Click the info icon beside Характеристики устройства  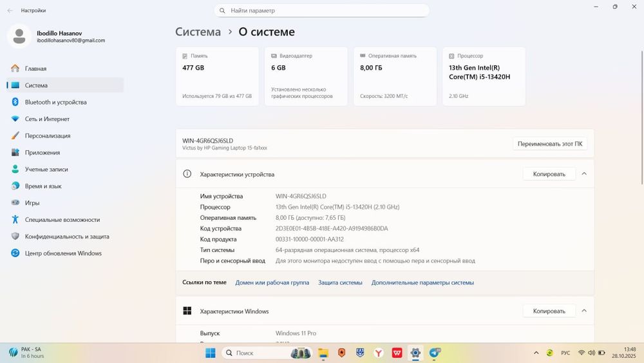187,174
